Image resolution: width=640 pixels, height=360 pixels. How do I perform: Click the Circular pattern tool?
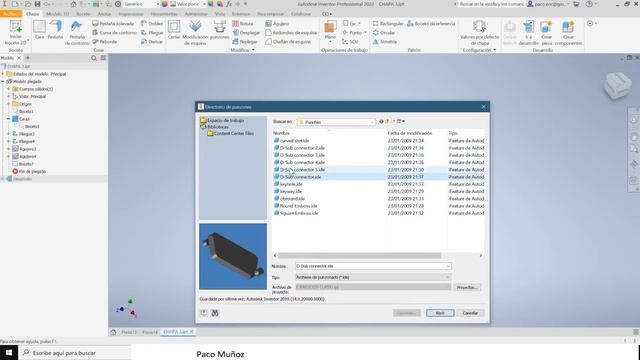pyautogui.click(x=384, y=33)
